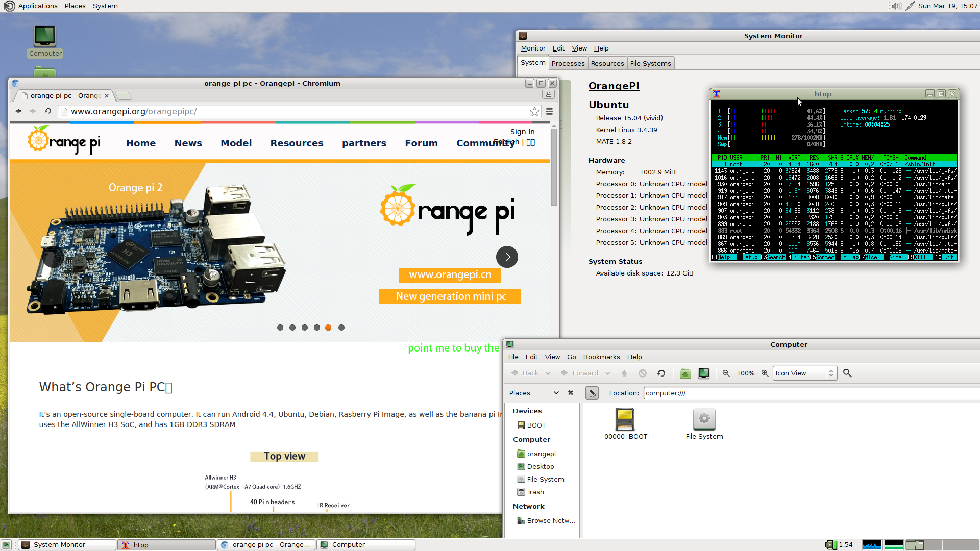Click the network connection icon in top panel

(x=910, y=6)
